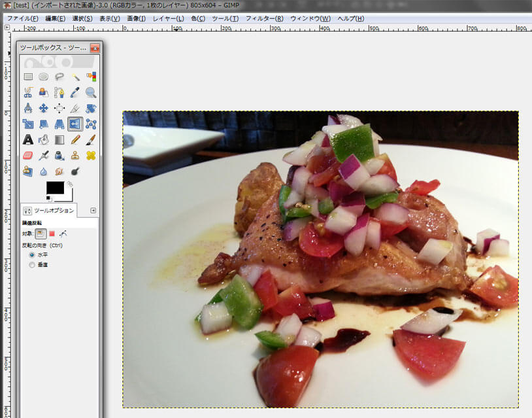Viewport: 532px width, 418px height.
Task: Click the black foreground color swatch
Action: click(55, 187)
